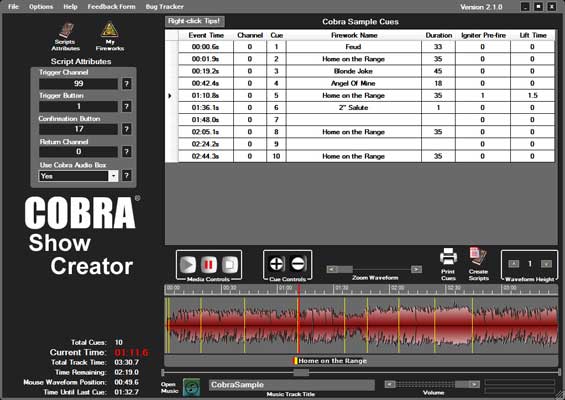Click the Lift Time value 1.5 cell
This screenshot has width=565, height=400.
click(533, 95)
